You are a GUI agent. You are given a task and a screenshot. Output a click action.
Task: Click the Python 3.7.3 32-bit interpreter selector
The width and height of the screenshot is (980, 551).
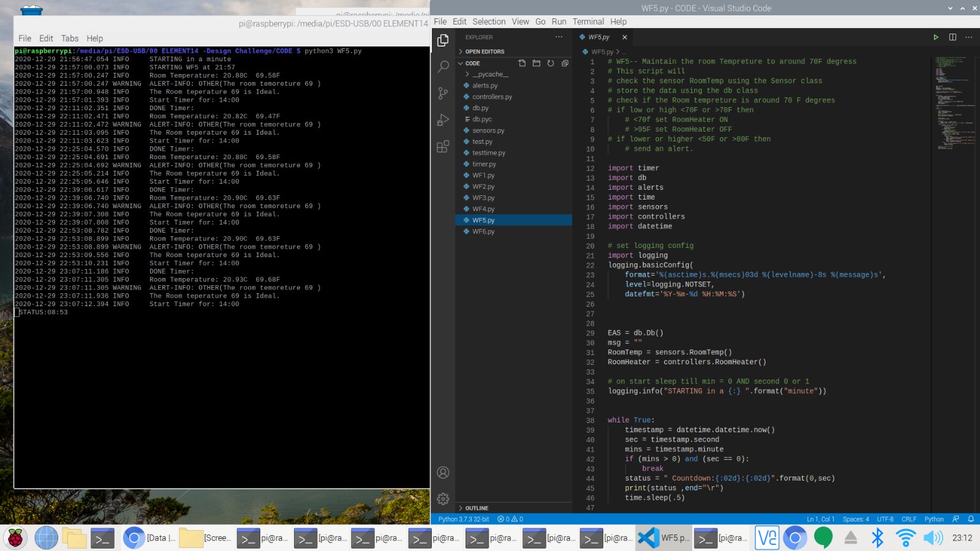pyautogui.click(x=464, y=519)
